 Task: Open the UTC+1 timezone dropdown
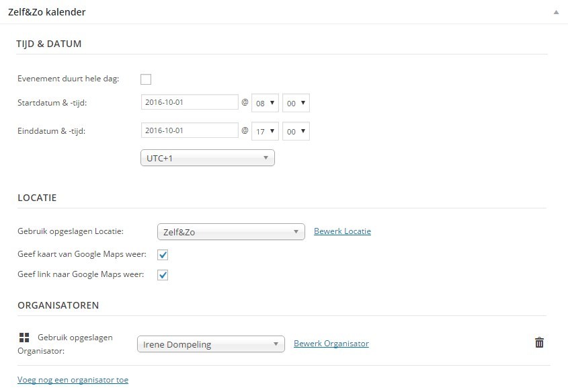click(x=208, y=158)
